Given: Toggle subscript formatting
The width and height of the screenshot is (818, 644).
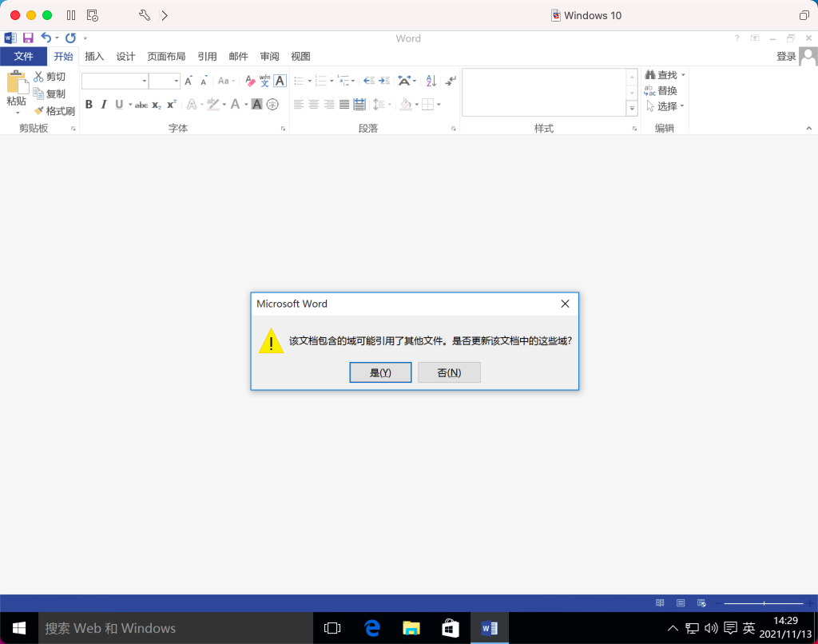Looking at the screenshot, I should point(157,105).
